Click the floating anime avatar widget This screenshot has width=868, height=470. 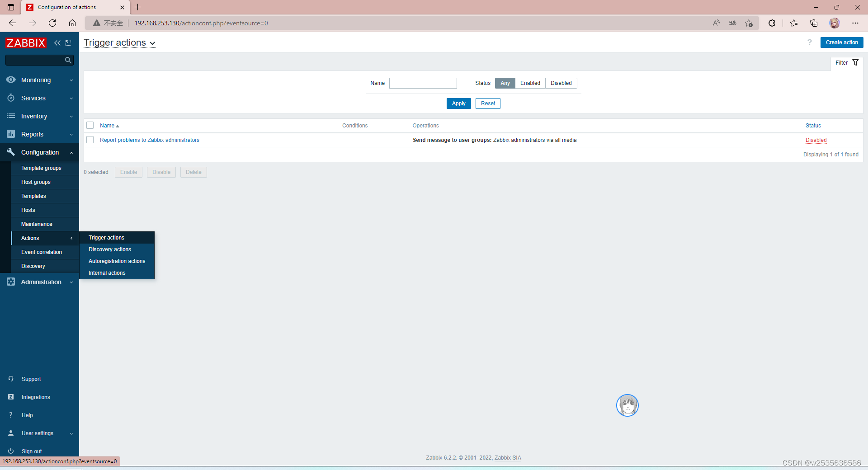627,405
